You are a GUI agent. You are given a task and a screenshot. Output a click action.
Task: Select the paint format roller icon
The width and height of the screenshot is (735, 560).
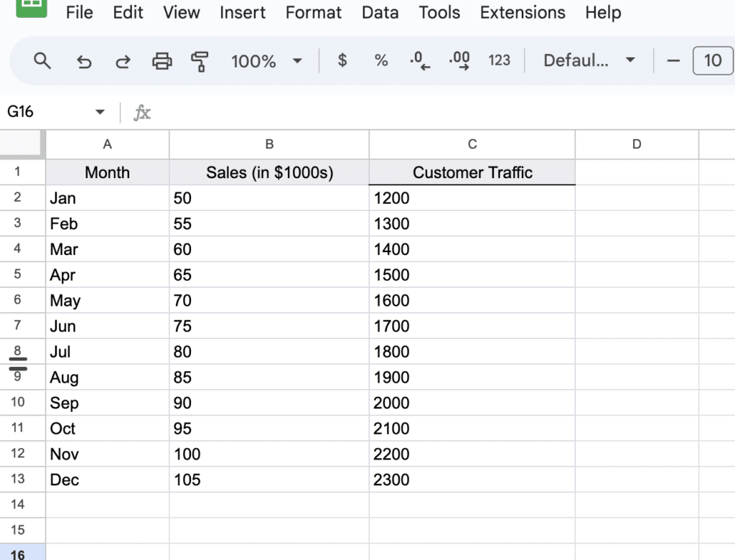pos(200,62)
